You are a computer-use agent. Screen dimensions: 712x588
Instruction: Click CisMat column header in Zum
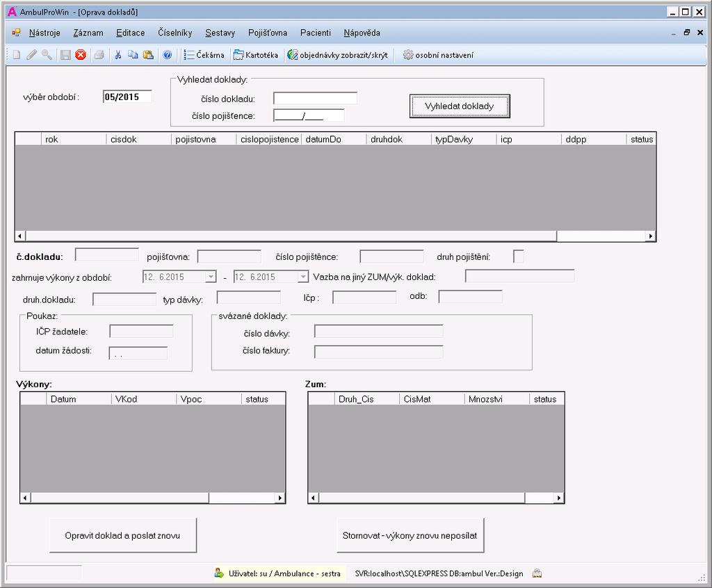[x=432, y=399]
